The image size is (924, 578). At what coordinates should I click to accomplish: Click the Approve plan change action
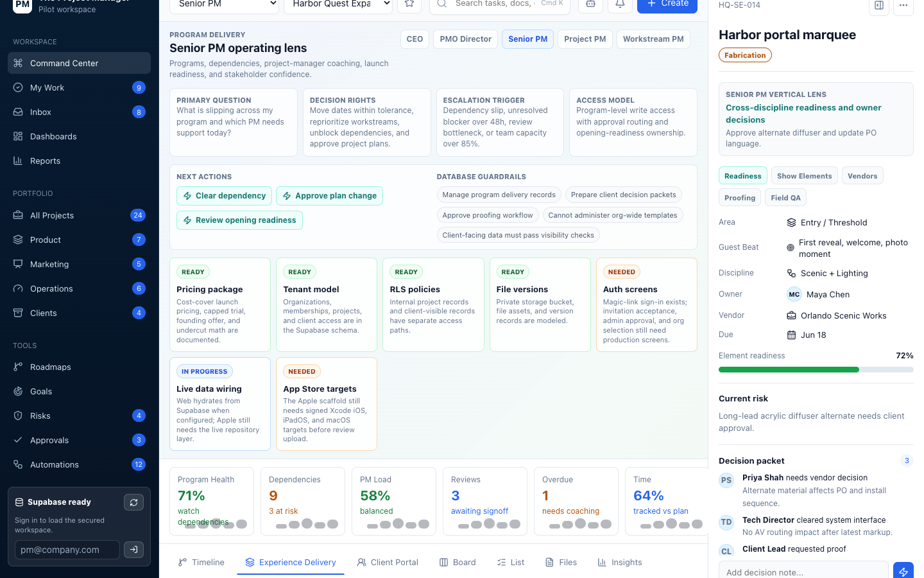point(329,196)
